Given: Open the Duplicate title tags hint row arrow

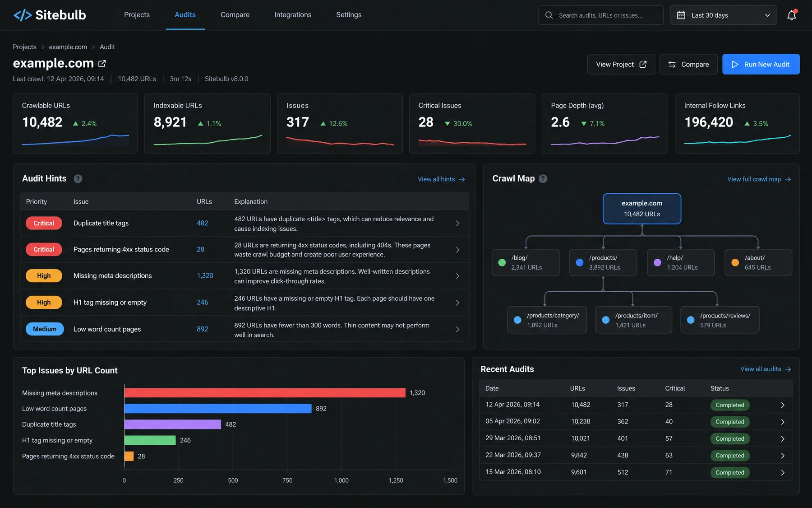Looking at the screenshot, I should click(457, 224).
